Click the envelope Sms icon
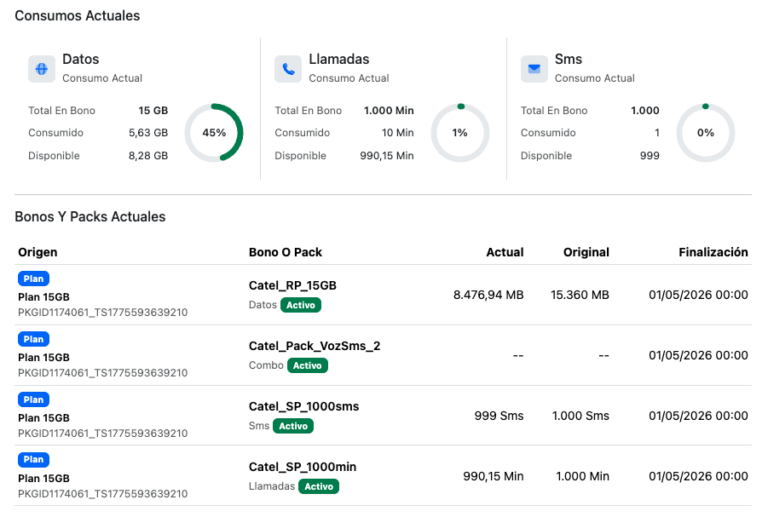The width and height of the screenshot is (768, 517). coord(534,69)
